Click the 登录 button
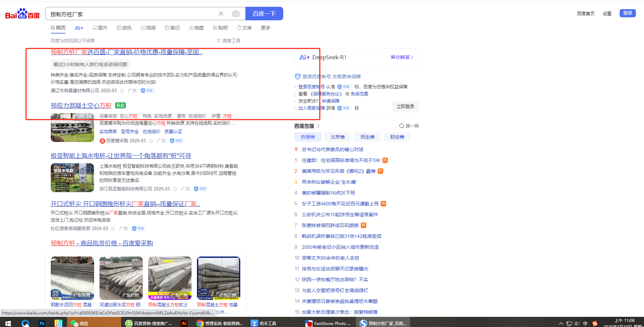 pyautogui.click(x=627, y=13)
